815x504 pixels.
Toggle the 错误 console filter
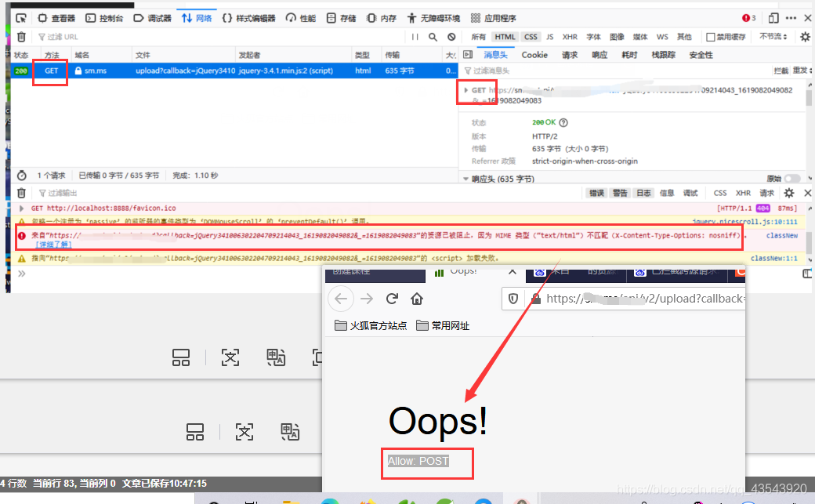(x=596, y=193)
